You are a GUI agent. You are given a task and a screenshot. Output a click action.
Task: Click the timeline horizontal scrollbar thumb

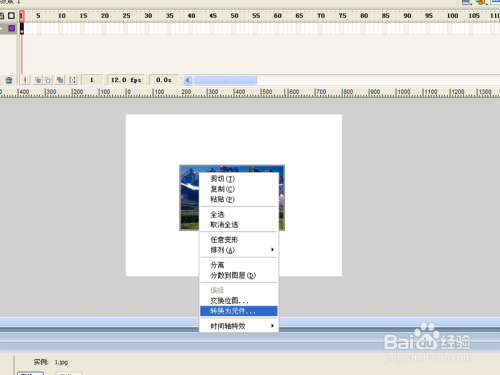click(x=225, y=80)
